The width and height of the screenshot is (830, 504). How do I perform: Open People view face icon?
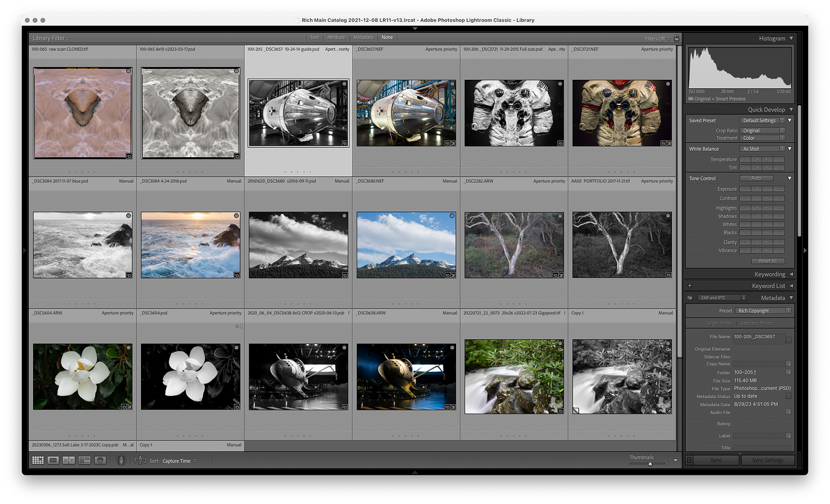[x=100, y=460]
